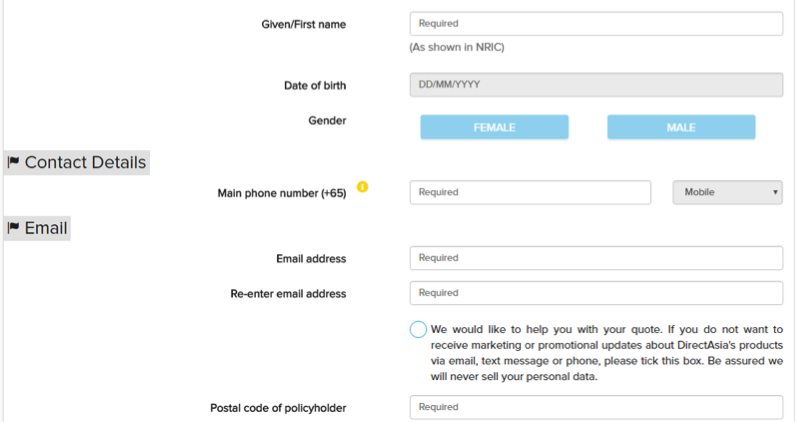Click the "Date of birth" label
Image resolution: width=796 pixels, height=422 pixels.
click(x=314, y=86)
